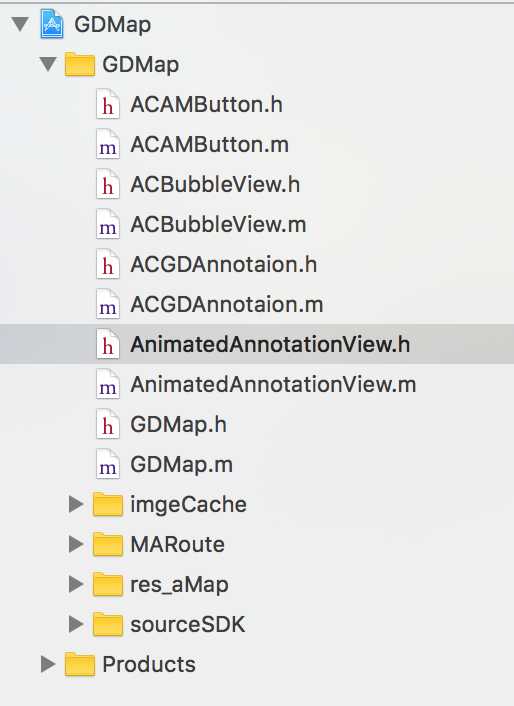Expand the MARoute folder disclosure triangle
514x706 pixels.
[76, 544]
